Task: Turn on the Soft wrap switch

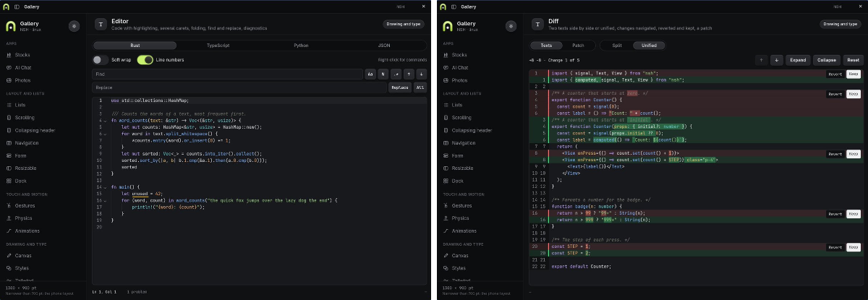Action: 101,59
